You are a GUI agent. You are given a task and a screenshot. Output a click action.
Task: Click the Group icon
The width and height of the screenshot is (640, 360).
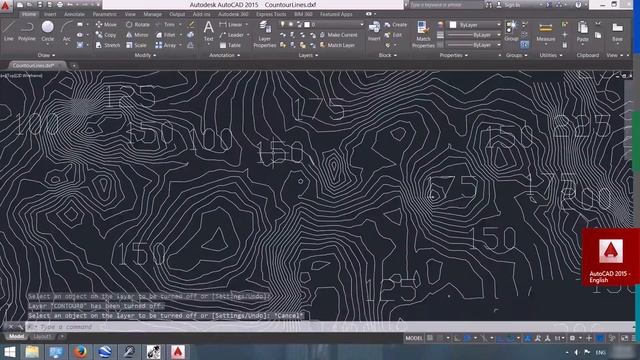[x=511, y=31]
